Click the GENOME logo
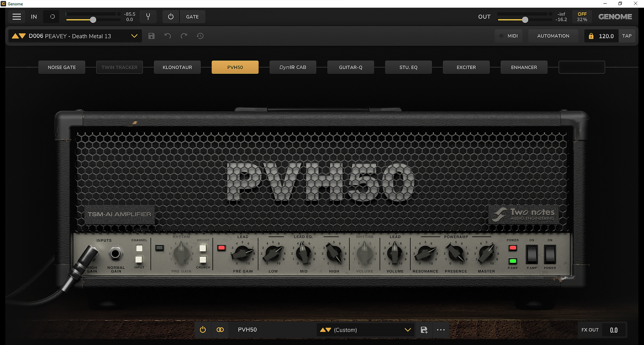The width and height of the screenshot is (644, 345). click(x=615, y=17)
